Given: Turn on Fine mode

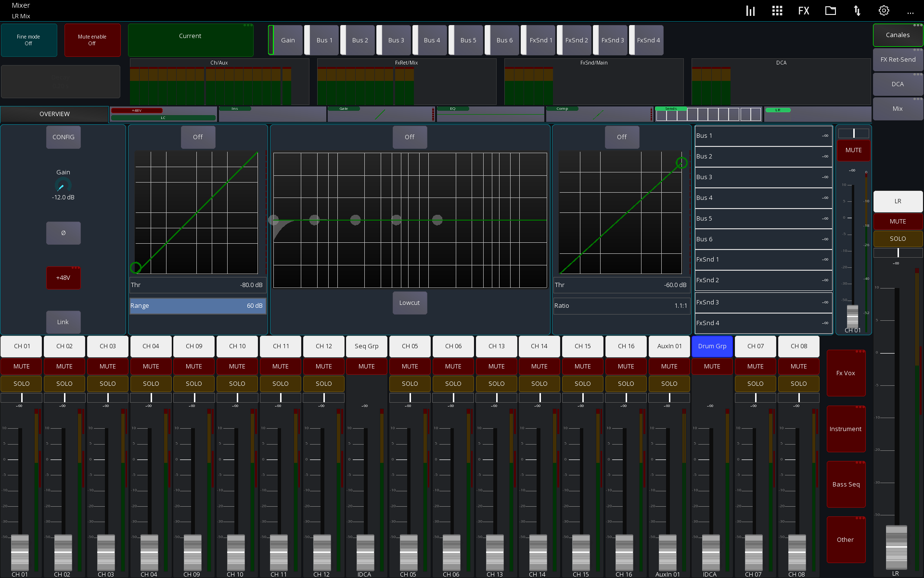Looking at the screenshot, I should (x=28, y=40).
